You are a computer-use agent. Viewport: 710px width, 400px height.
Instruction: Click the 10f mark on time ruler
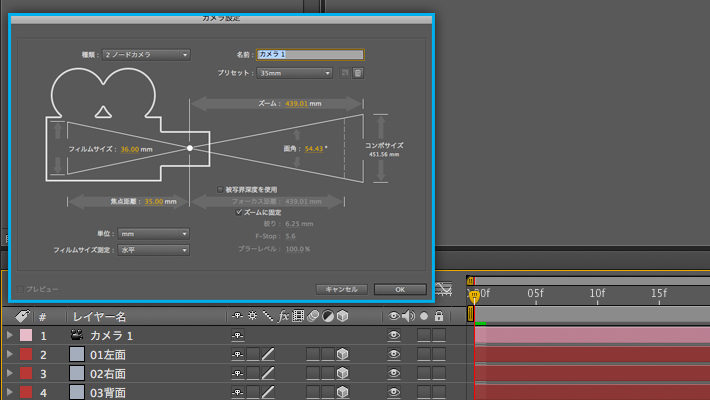tap(597, 293)
